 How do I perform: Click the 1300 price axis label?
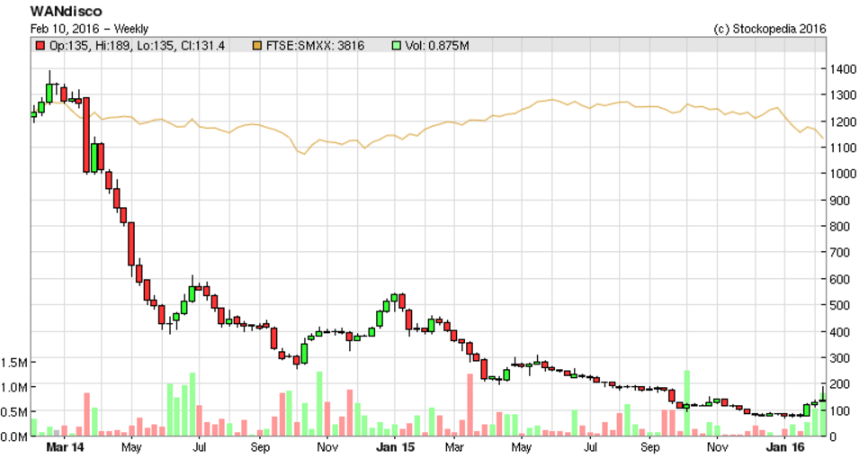click(843, 95)
